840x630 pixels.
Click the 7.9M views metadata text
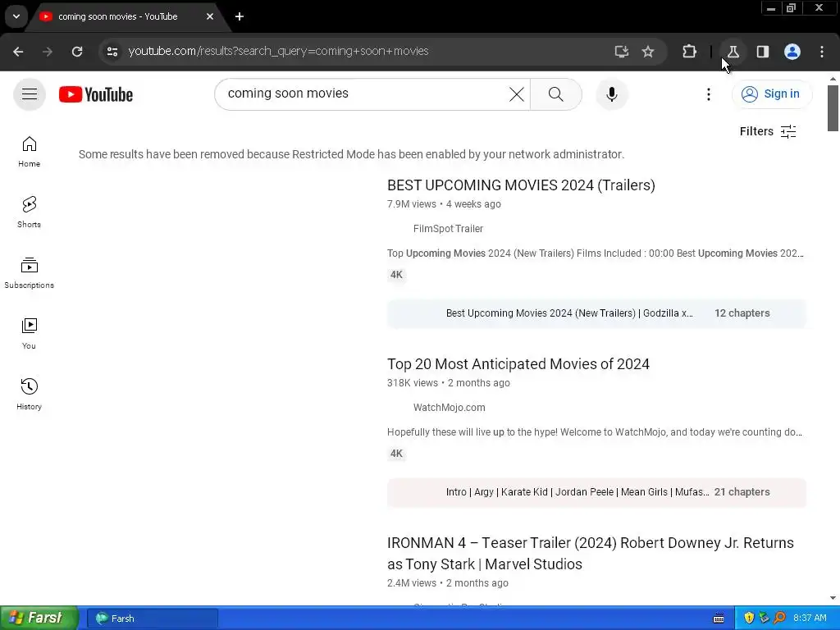click(x=412, y=204)
